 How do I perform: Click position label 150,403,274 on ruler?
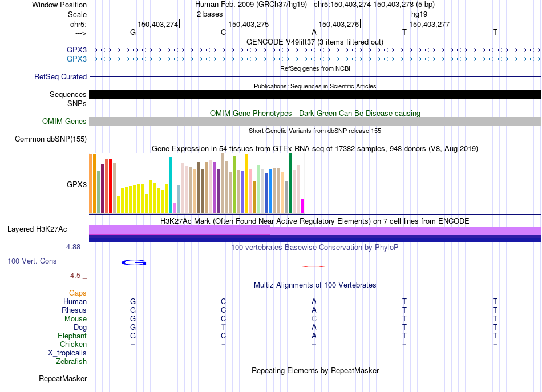157,24
